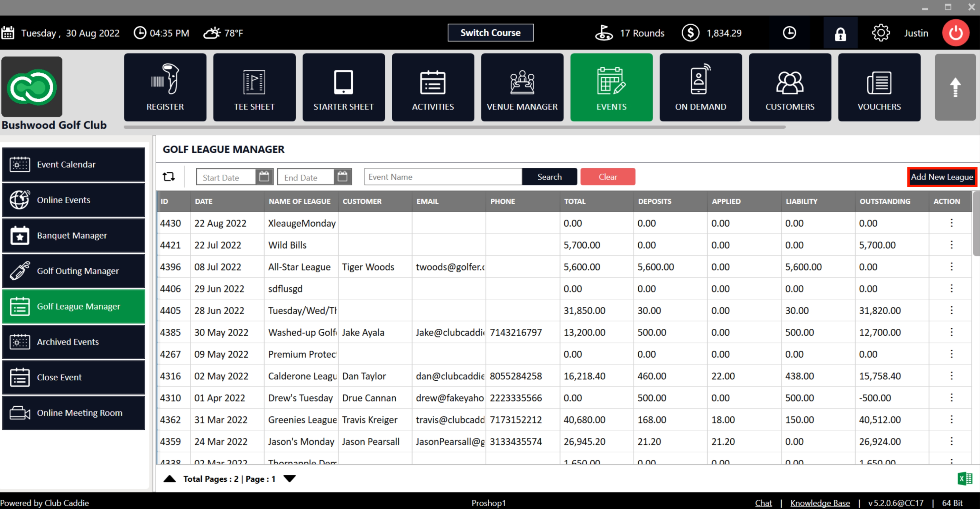Open the Register module tile
The height and width of the screenshot is (509, 980).
pyautogui.click(x=165, y=87)
